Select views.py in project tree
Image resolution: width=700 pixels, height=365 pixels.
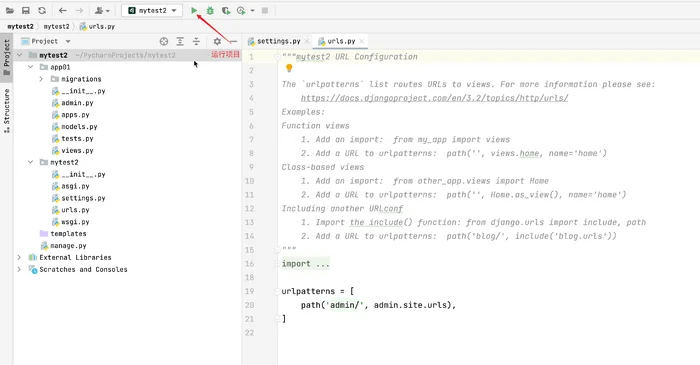point(73,150)
